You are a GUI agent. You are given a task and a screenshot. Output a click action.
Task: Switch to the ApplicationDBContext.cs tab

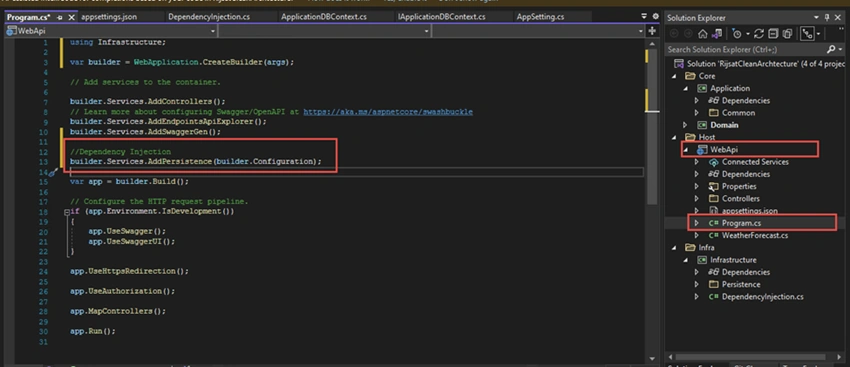click(x=324, y=17)
